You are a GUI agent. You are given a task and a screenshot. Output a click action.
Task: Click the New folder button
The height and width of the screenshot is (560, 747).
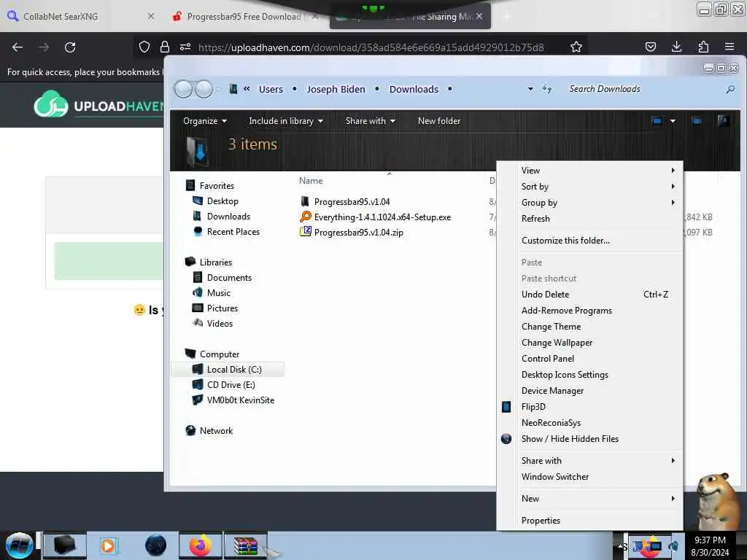coord(438,121)
